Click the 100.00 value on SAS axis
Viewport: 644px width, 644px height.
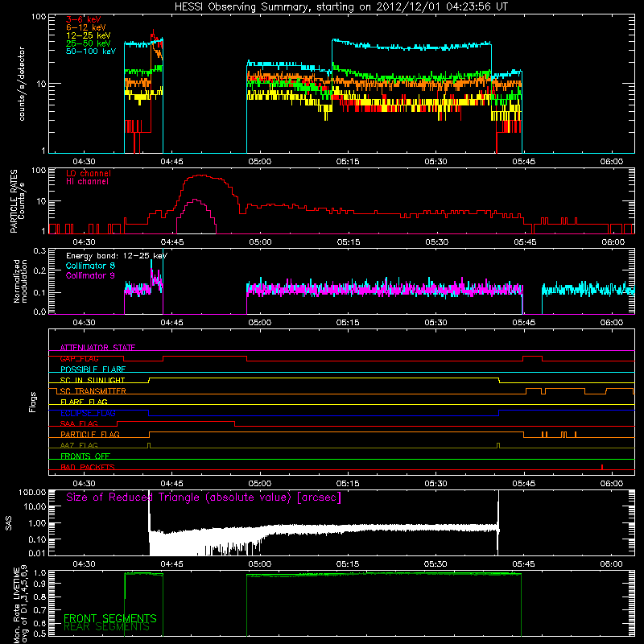coord(32,492)
